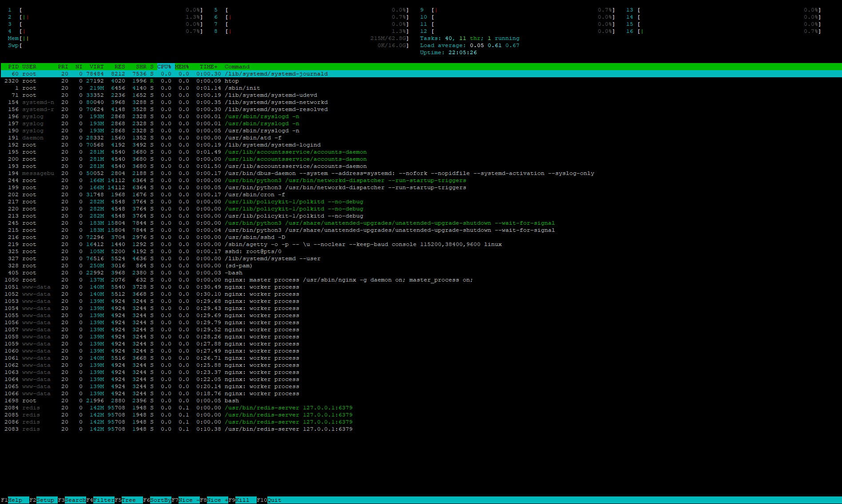Screen dimensions: 842x504
Task: Select the sshd -D process row
Action: [x=421, y=237]
